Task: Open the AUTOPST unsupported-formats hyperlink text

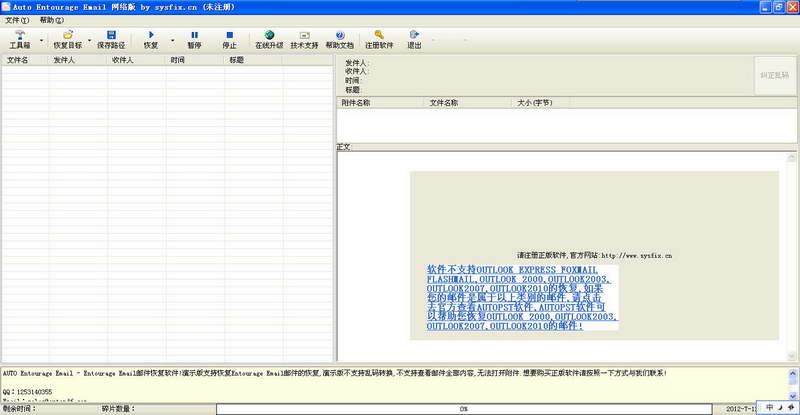Action: (x=521, y=298)
